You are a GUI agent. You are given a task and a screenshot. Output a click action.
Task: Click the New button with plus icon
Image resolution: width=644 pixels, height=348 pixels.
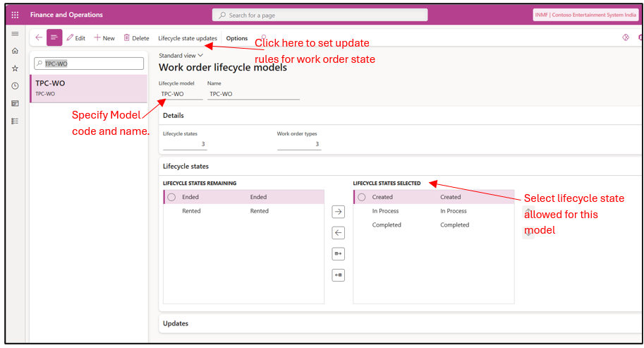click(x=104, y=38)
